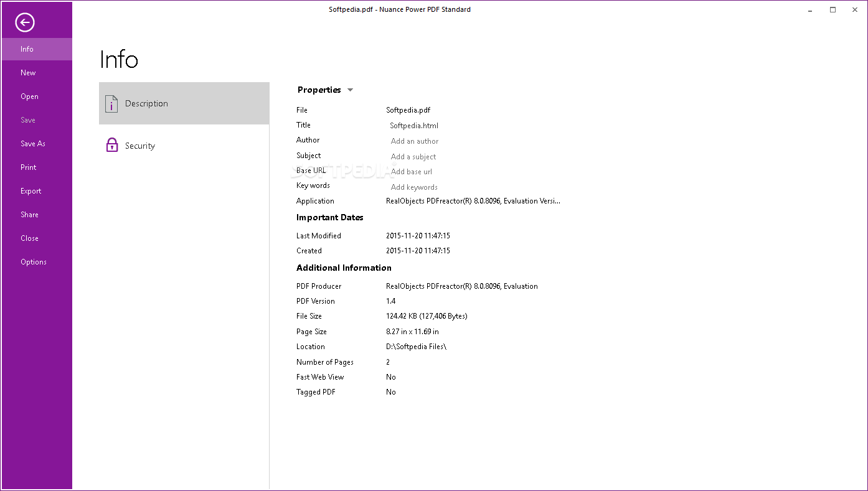Select the Save sidebar item
The height and width of the screenshot is (491, 868).
(36, 120)
